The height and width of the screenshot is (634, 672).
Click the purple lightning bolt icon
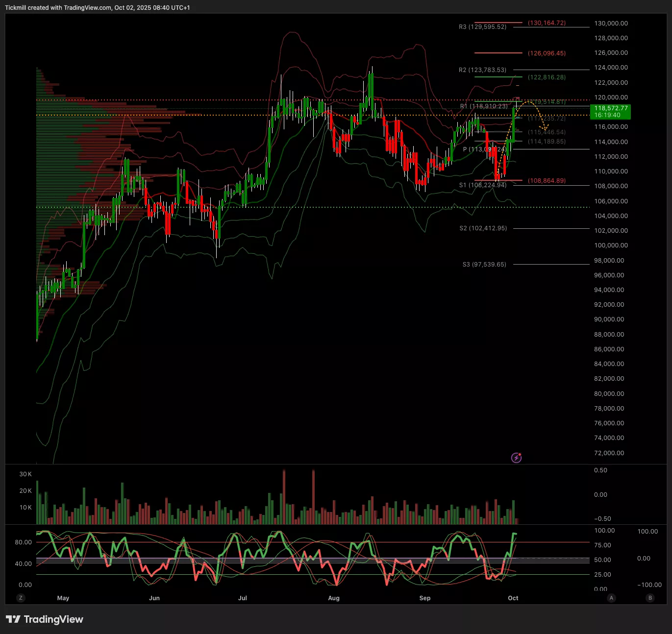point(516,458)
